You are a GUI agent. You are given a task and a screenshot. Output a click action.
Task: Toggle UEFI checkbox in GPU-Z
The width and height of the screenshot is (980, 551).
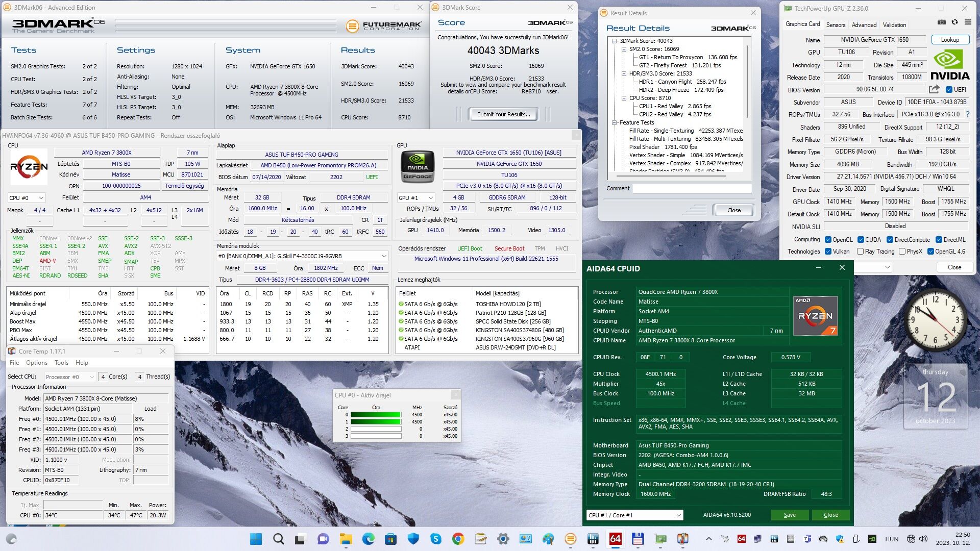(x=949, y=90)
